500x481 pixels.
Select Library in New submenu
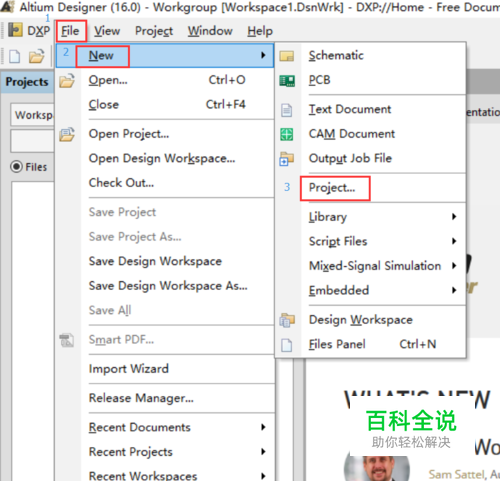(x=370, y=217)
